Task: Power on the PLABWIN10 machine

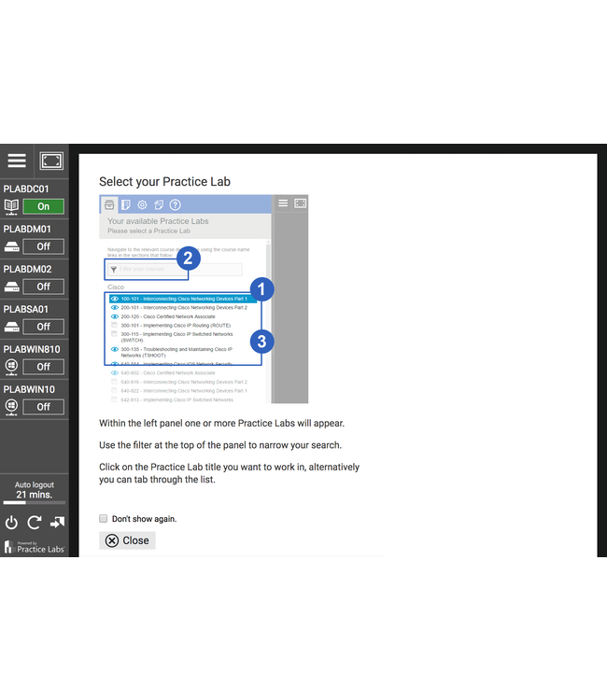Action: pos(43,407)
